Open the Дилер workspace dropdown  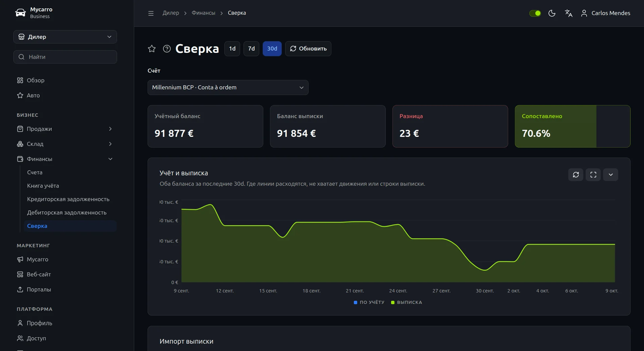(65, 37)
